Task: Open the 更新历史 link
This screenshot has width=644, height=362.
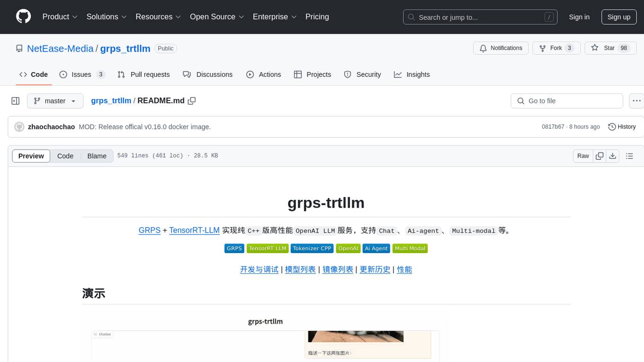Action: 375,269
